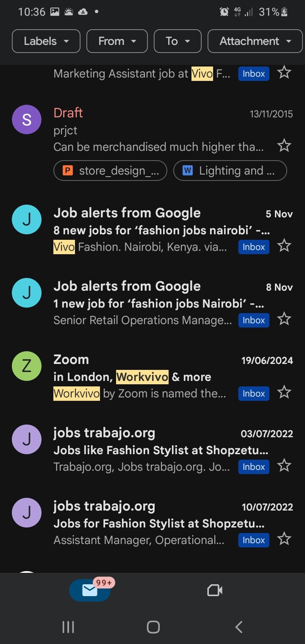This screenshot has width=305, height=644.
Task: Tap the Inbox label on the 03/07/2022 email
Action: pos(253,467)
